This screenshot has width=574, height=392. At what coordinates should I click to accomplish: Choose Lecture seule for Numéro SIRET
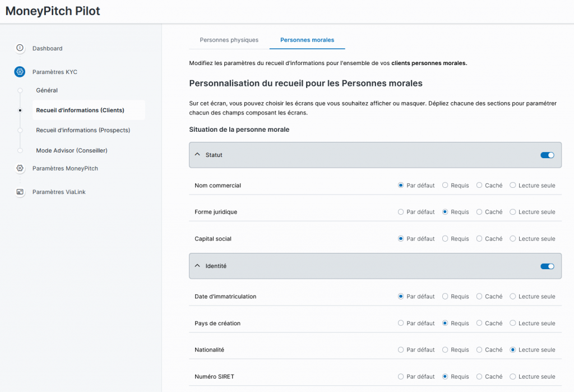pos(513,376)
